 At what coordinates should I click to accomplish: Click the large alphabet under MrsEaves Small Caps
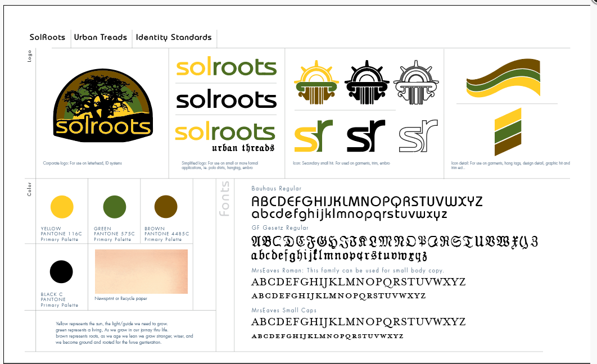(358, 322)
